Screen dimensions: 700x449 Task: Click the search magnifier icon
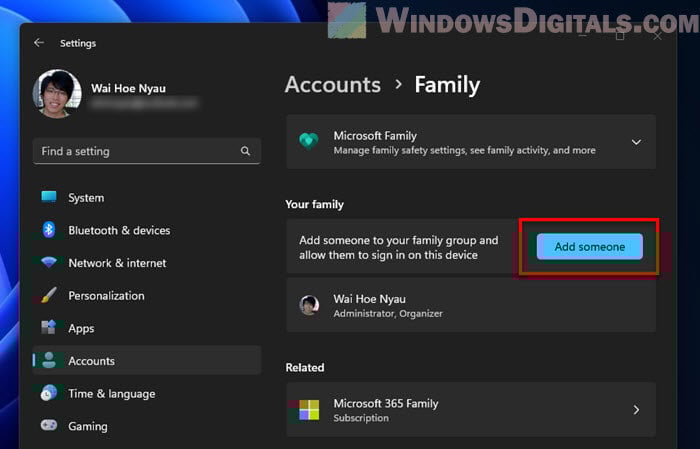point(245,151)
